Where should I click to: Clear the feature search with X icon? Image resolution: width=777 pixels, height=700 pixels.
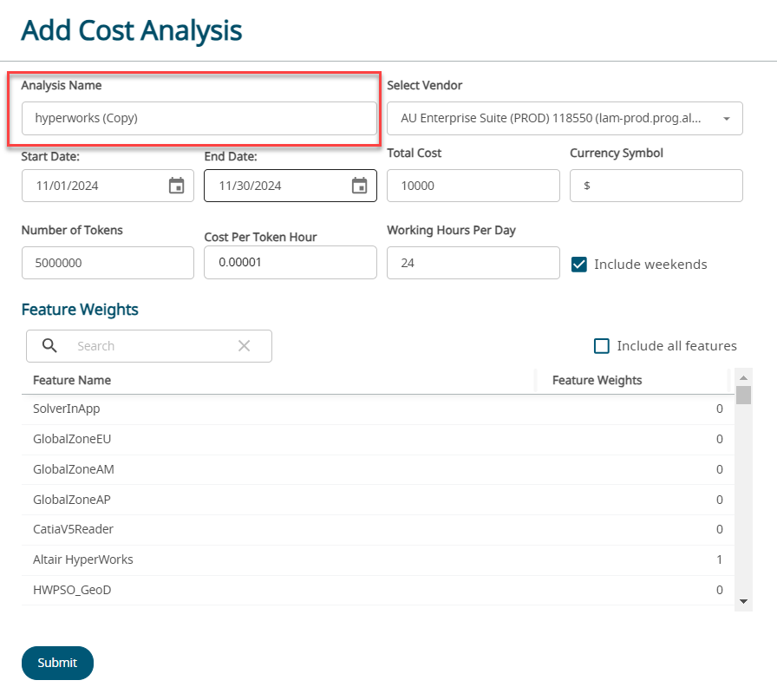(x=244, y=346)
